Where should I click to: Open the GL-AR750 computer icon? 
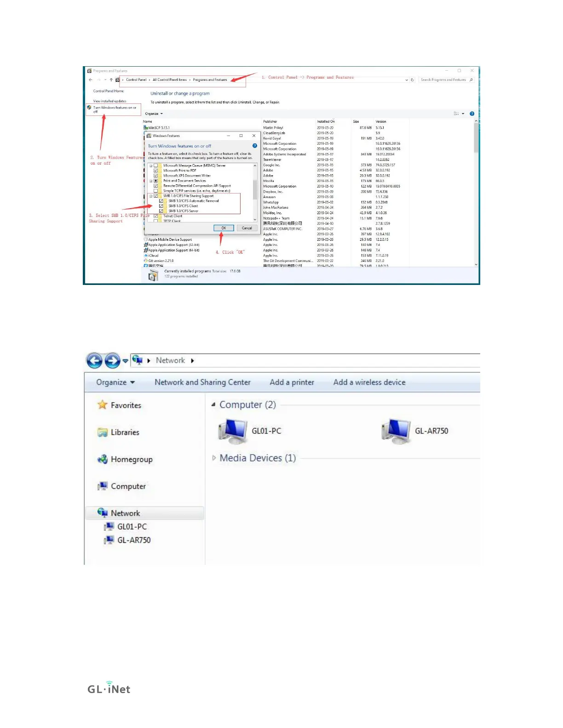(x=396, y=431)
